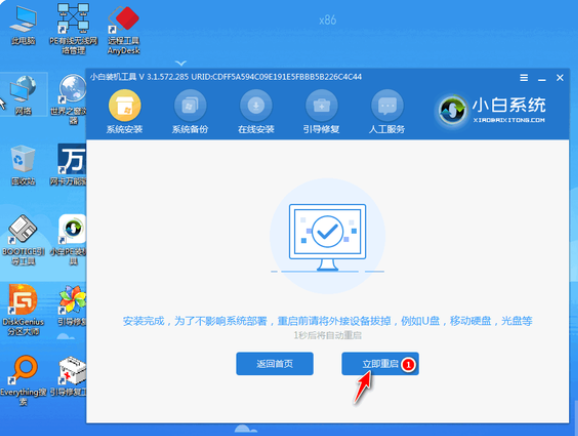This screenshot has height=436, width=578.
Task: Click the 小白系统 logo
Action: (x=492, y=110)
